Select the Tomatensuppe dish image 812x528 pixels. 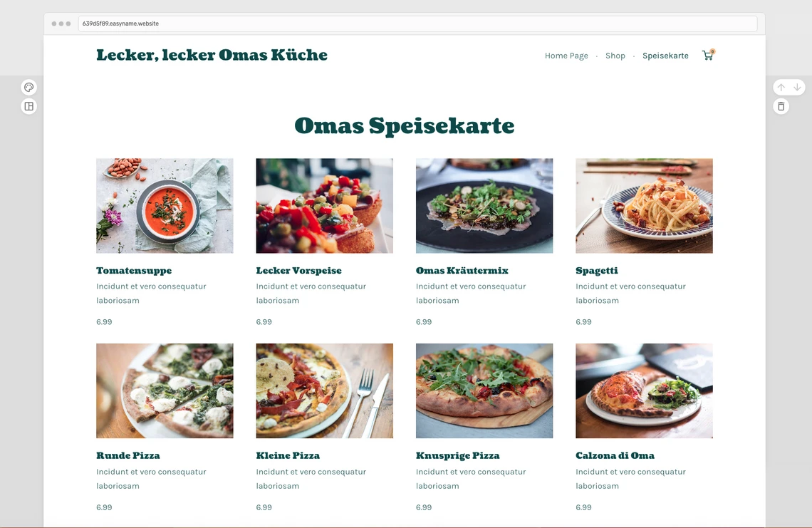click(x=165, y=206)
